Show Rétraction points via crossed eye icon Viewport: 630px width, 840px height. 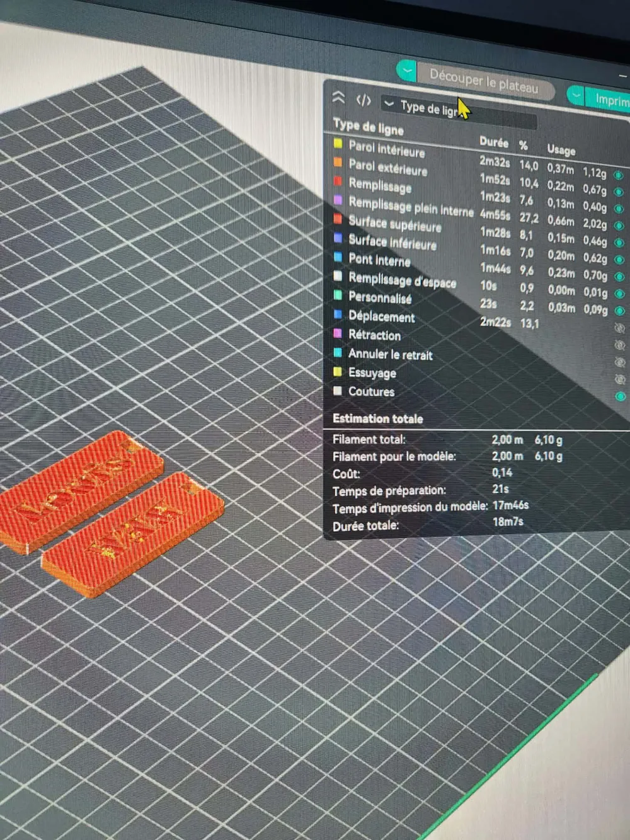[x=620, y=345]
